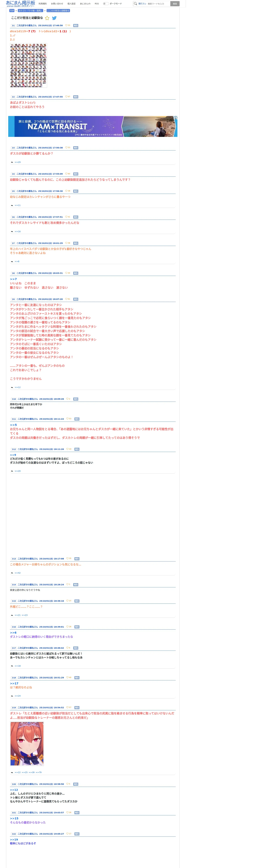Jump to reply >>11 under post 5
This screenshot has height=868, width=262.
(x=17, y=205)
